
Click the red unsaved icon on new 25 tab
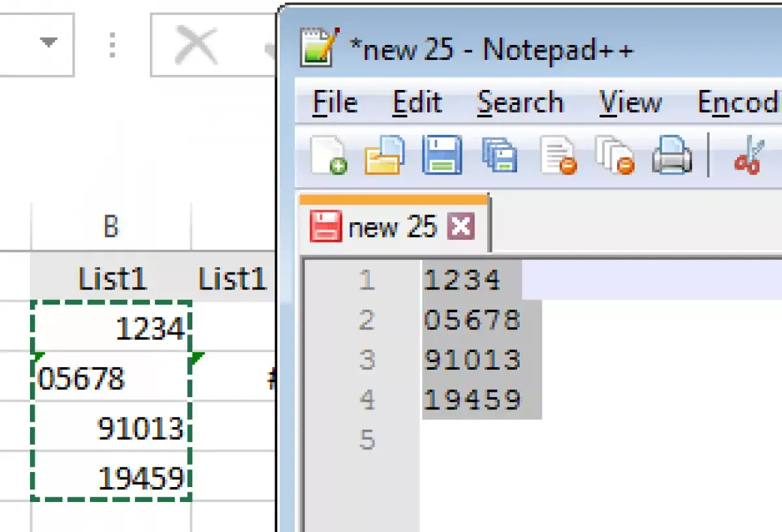(x=325, y=226)
